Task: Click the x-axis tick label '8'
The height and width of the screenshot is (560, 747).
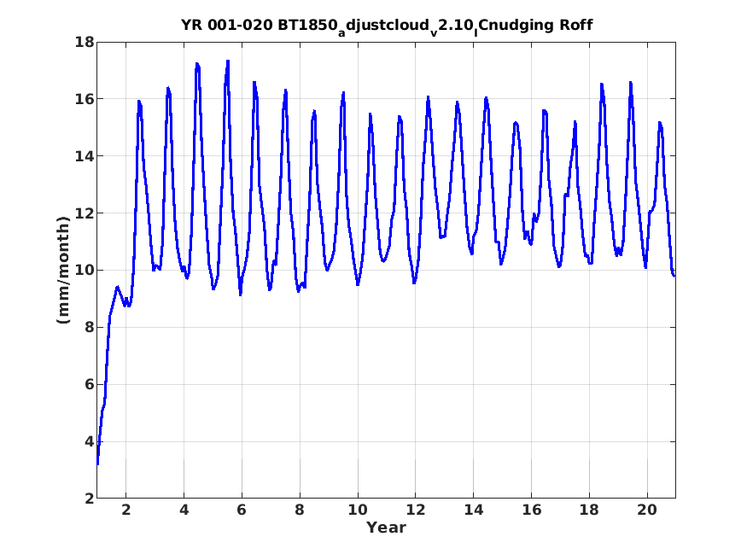Action: (x=299, y=510)
